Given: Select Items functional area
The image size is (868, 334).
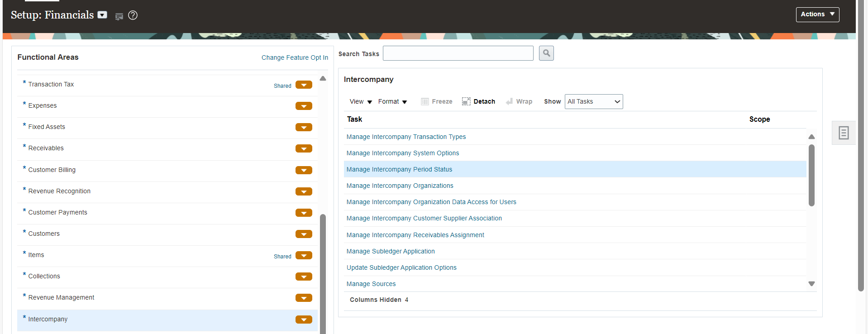Looking at the screenshot, I should point(36,255).
